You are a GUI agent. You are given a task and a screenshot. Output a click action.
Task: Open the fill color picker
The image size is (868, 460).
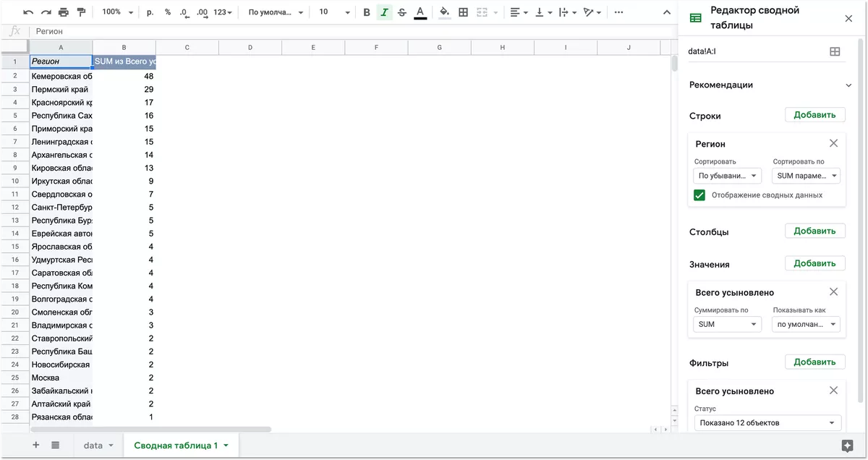444,12
